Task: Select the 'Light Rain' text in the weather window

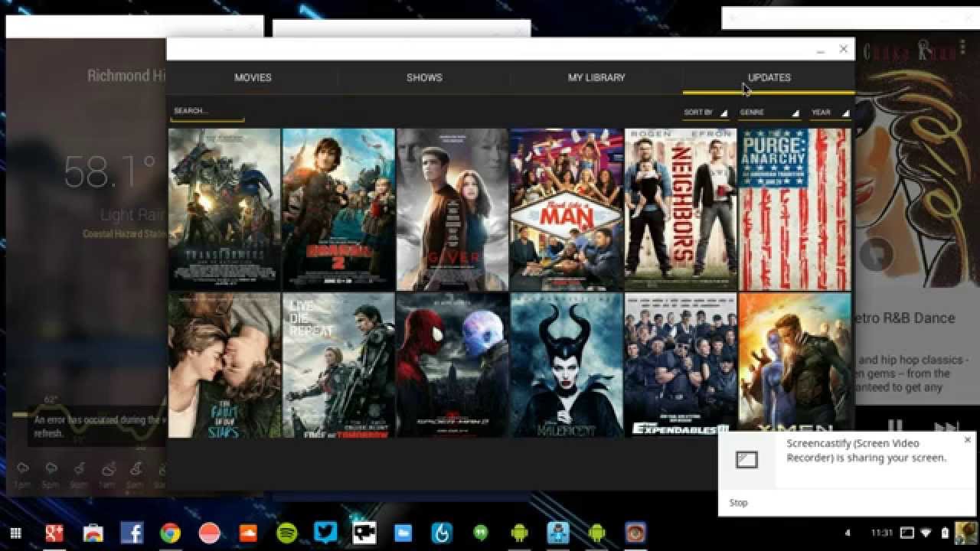Action: click(132, 216)
